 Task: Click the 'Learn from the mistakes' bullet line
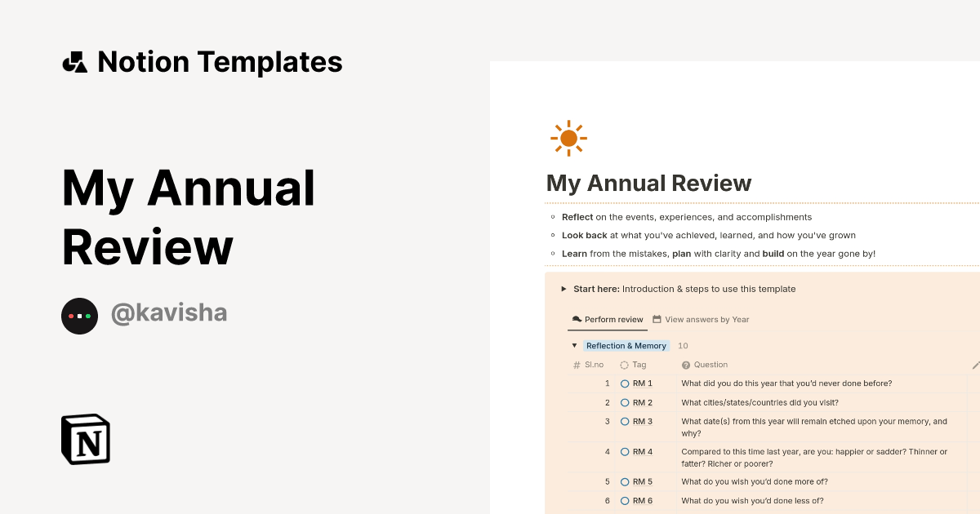[719, 254]
